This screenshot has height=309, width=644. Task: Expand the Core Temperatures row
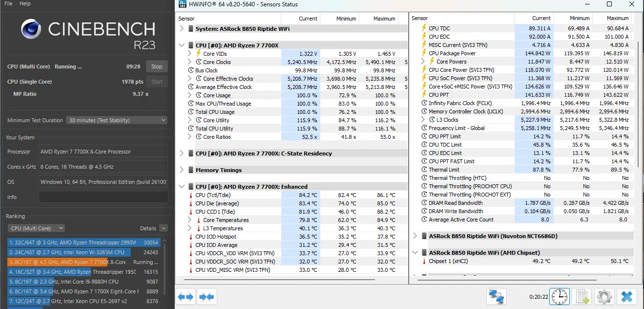coord(189,220)
